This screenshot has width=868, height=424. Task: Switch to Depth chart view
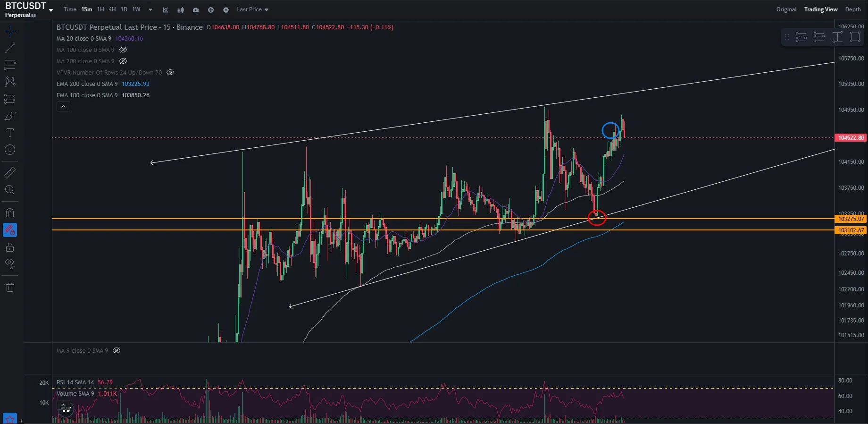click(x=853, y=9)
